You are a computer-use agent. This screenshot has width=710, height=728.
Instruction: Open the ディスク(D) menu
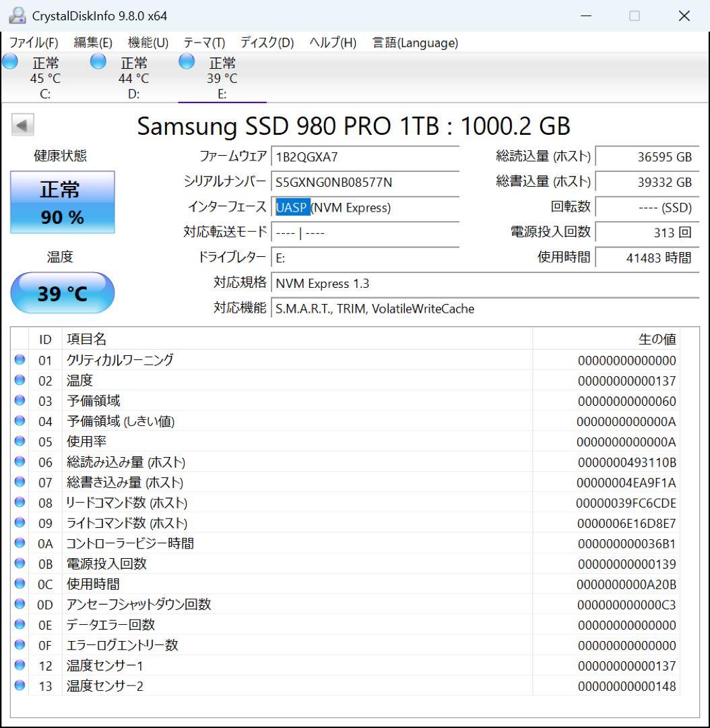[x=267, y=42]
